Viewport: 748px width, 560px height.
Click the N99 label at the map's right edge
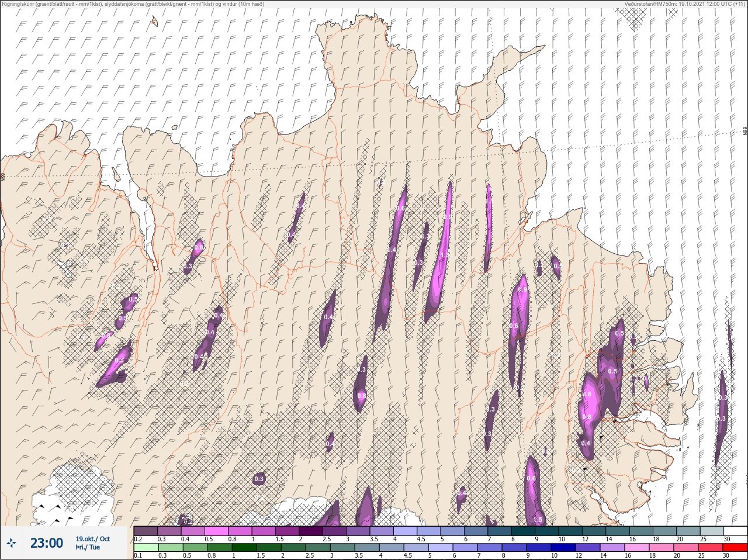tap(745, 132)
